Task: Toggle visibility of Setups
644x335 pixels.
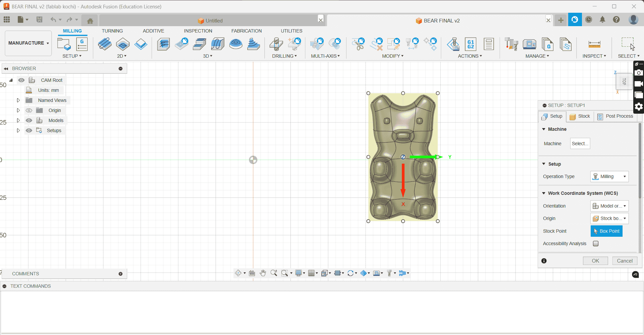Action: (29, 130)
